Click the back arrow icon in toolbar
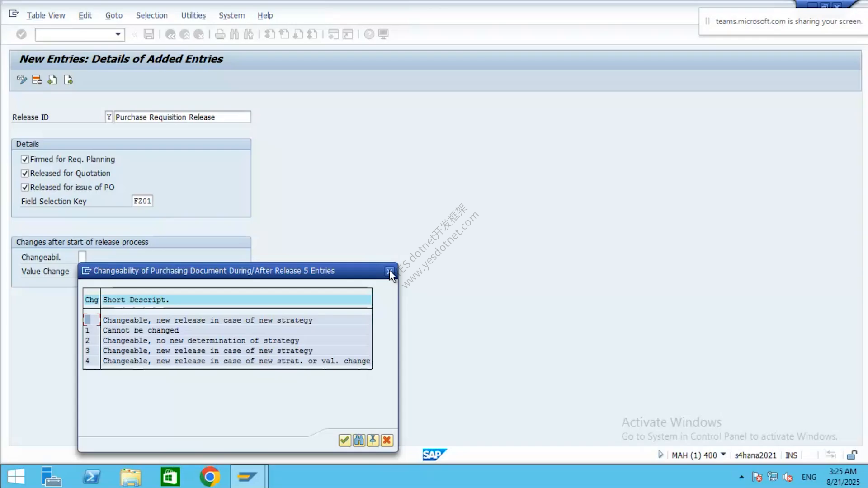This screenshot has height=488, width=868. point(170,34)
